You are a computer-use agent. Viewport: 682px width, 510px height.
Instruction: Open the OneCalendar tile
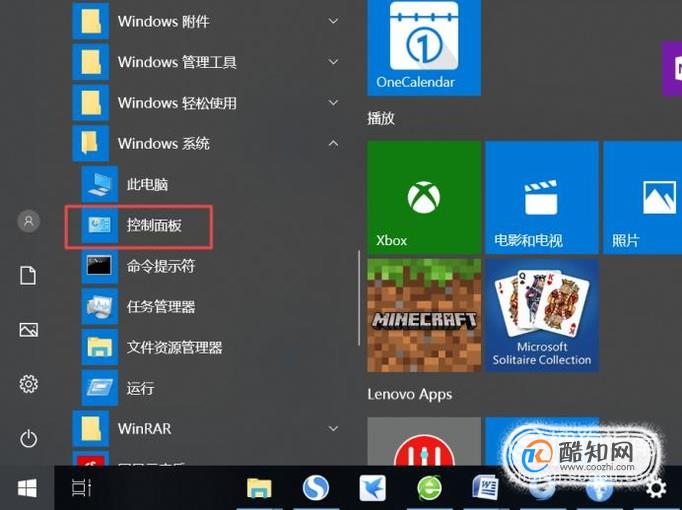424,47
